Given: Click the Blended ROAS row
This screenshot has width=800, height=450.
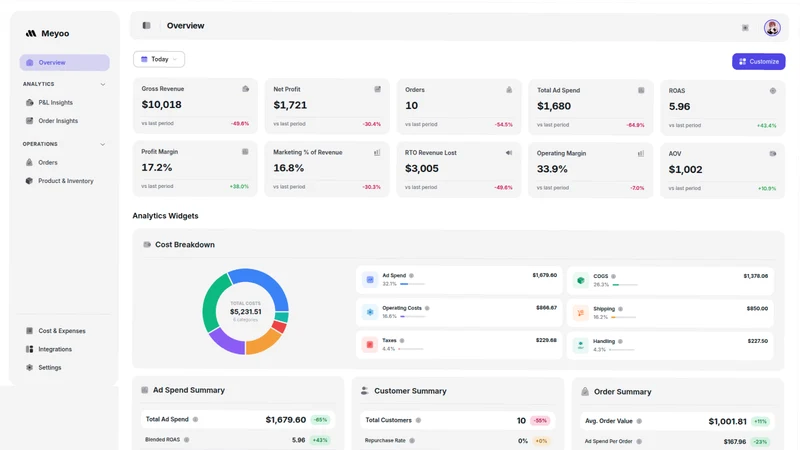Looking at the screenshot, I should 237,440.
